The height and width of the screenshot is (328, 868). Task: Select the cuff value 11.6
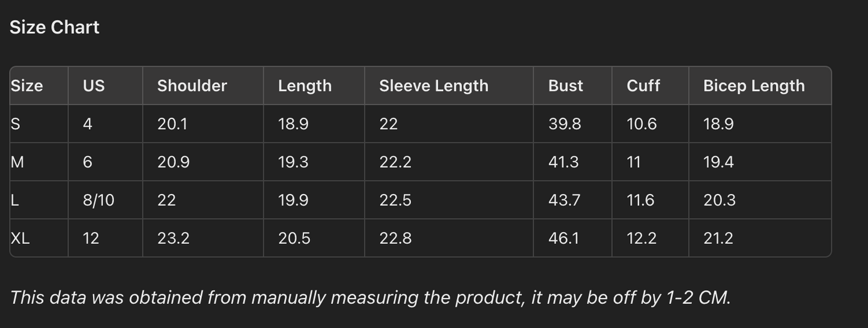(x=640, y=200)
